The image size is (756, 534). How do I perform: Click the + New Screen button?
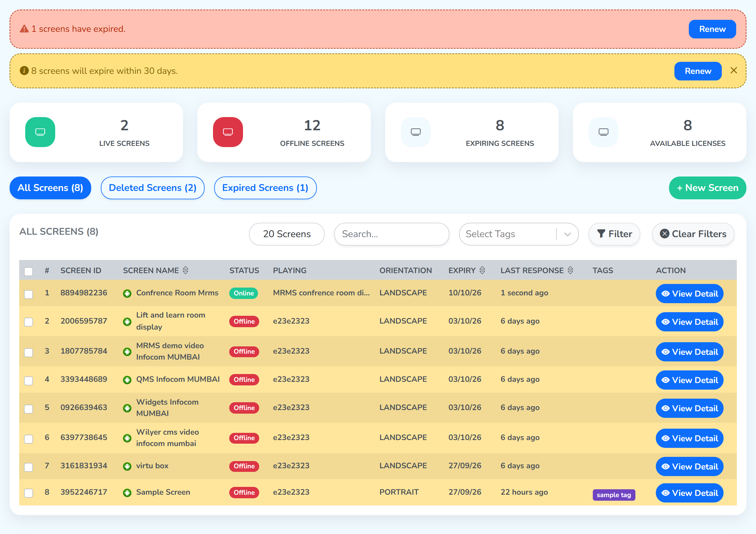(x=707, y=188)
